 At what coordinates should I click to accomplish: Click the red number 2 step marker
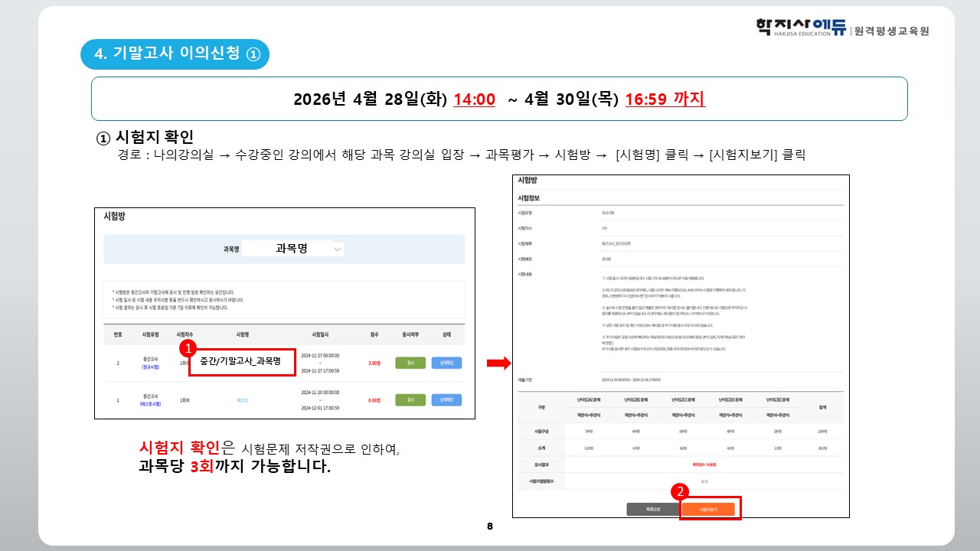pos(678,492)
